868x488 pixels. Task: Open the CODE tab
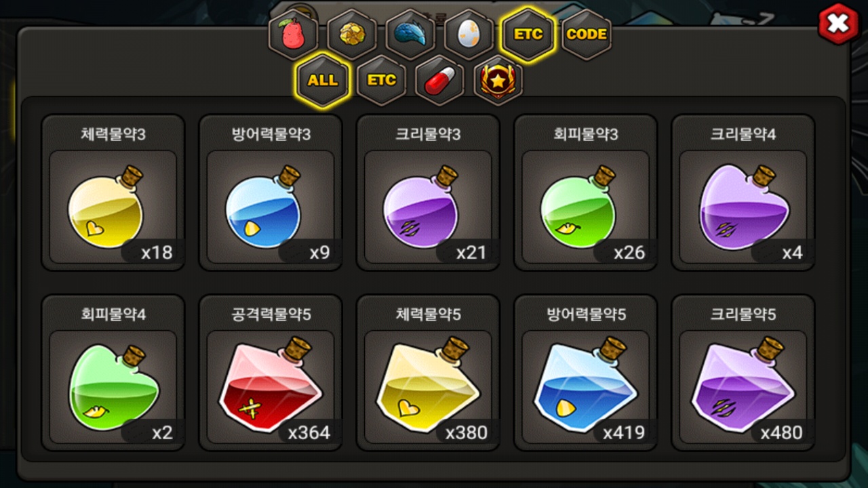click(587, 35)
